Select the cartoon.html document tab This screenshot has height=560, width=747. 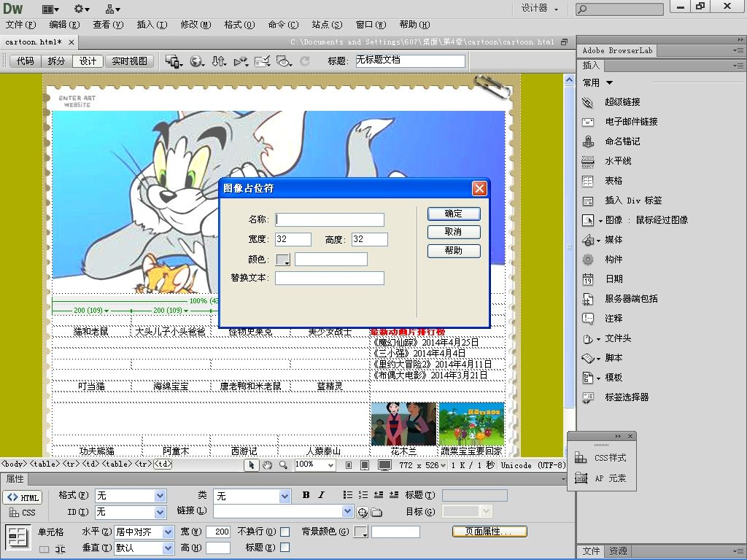coord(34,42)
